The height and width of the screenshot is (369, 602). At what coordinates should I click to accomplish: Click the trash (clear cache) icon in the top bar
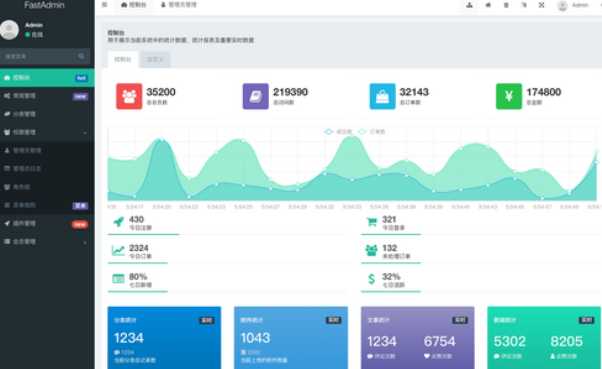coord(506,5)
